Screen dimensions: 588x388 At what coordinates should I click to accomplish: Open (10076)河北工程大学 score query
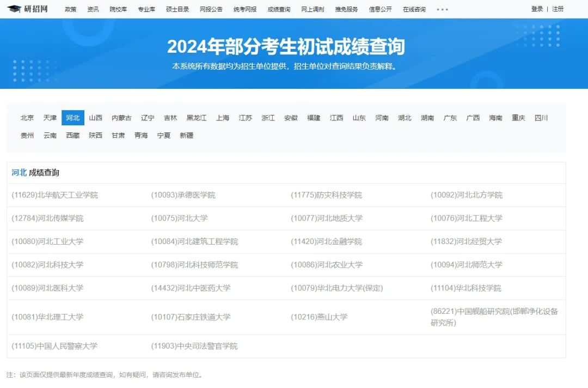(x=467, y=219)
